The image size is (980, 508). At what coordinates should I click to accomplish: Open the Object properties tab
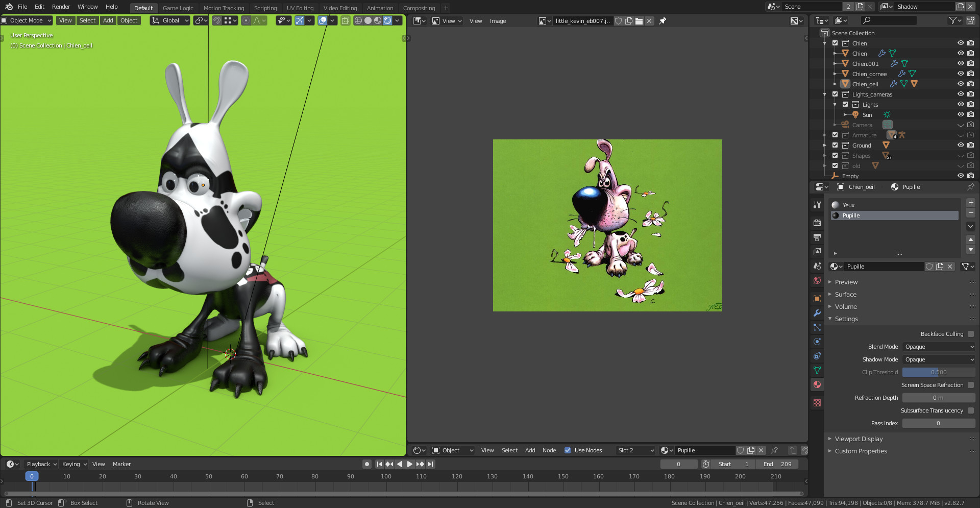(817, 299)
